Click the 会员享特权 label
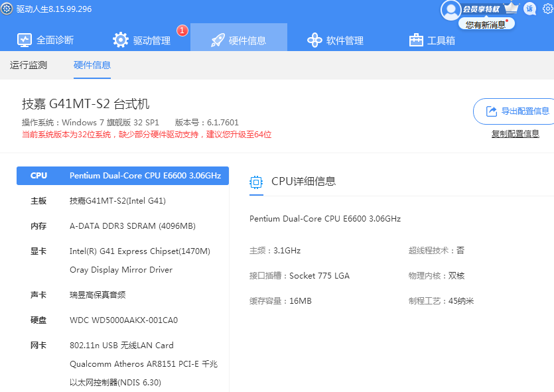554x392 pixels. [481, 9]
